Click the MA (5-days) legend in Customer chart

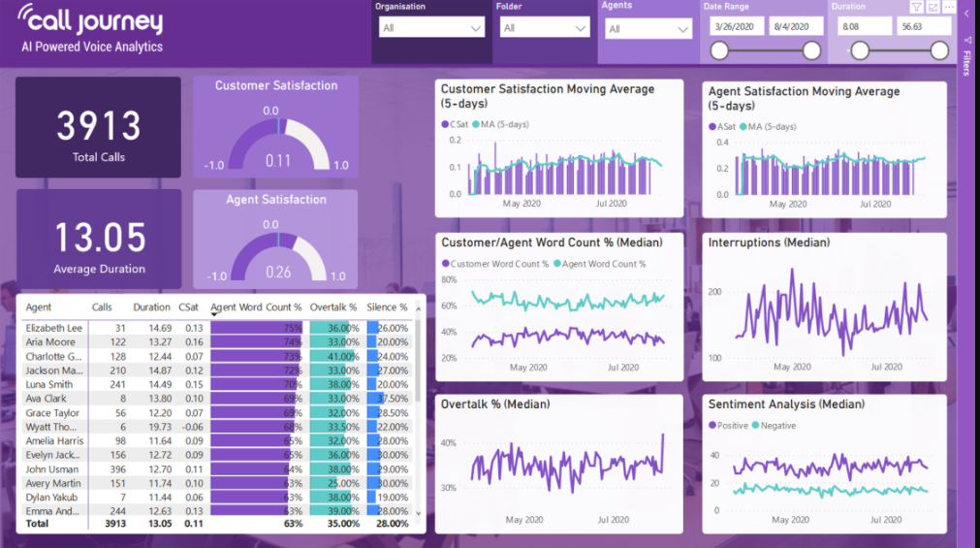500,124
